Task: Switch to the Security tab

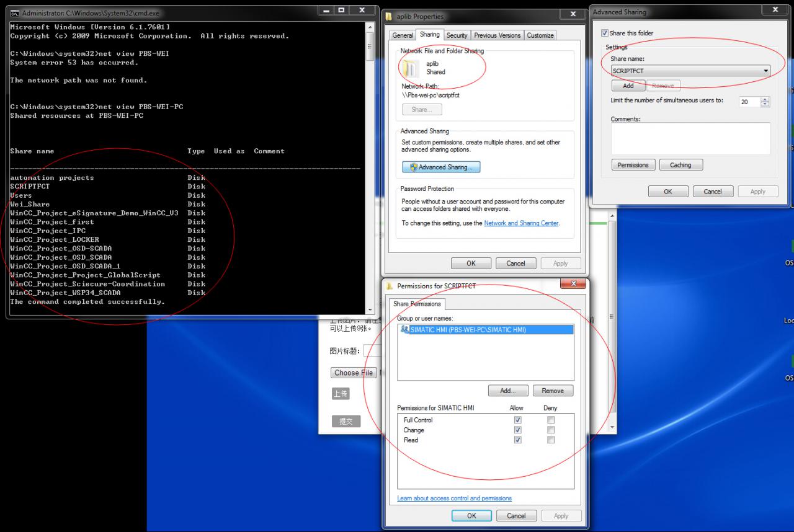Action: click(x=457, y=35)
